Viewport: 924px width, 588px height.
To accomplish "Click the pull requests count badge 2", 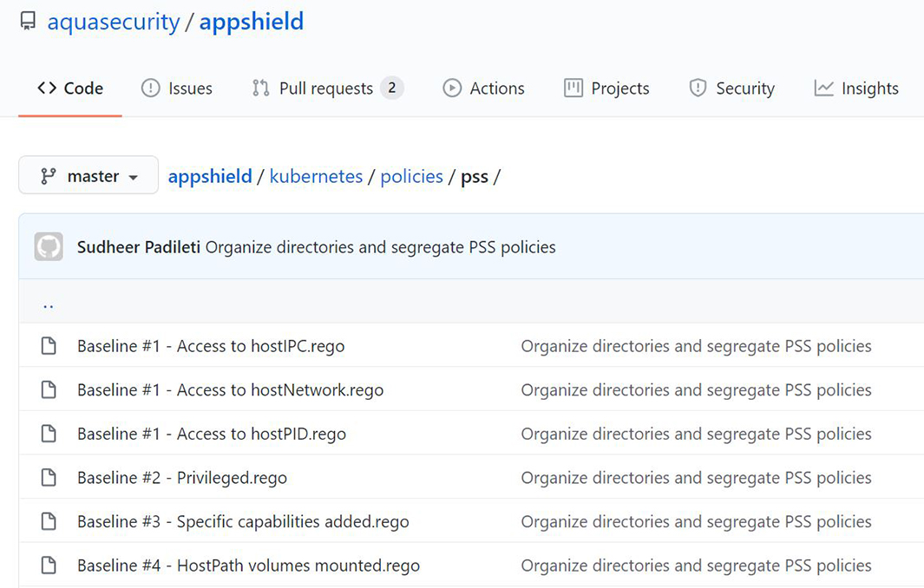I will [392, 88].
